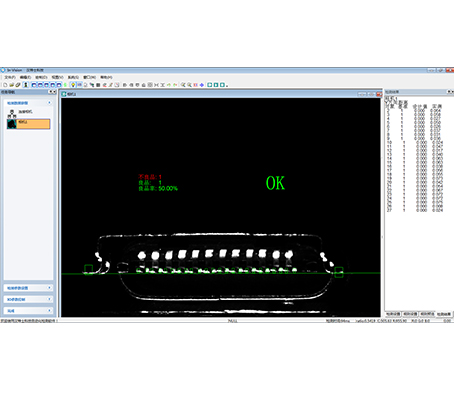Viewport: 454px width, 416px height.
Task: Switch to the first tab below results panel
Action: click(x=393, y=314)
